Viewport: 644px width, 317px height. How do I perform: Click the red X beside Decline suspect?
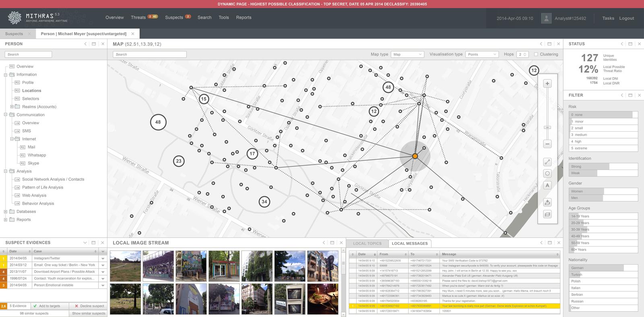[76, 306]
